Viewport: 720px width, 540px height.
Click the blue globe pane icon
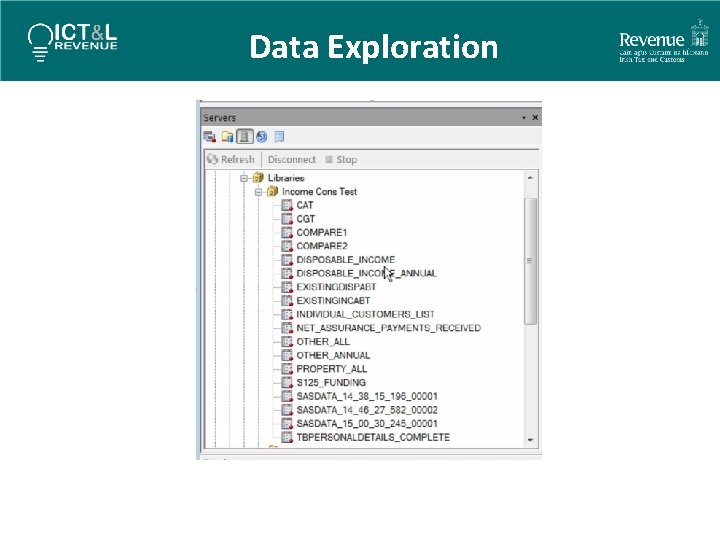(262, 136)
